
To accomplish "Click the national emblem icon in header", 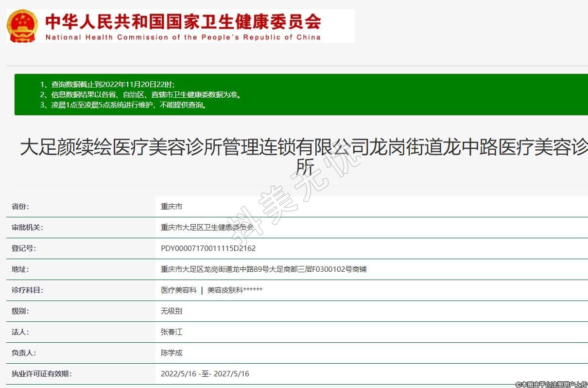I will (x=22, y=25).
